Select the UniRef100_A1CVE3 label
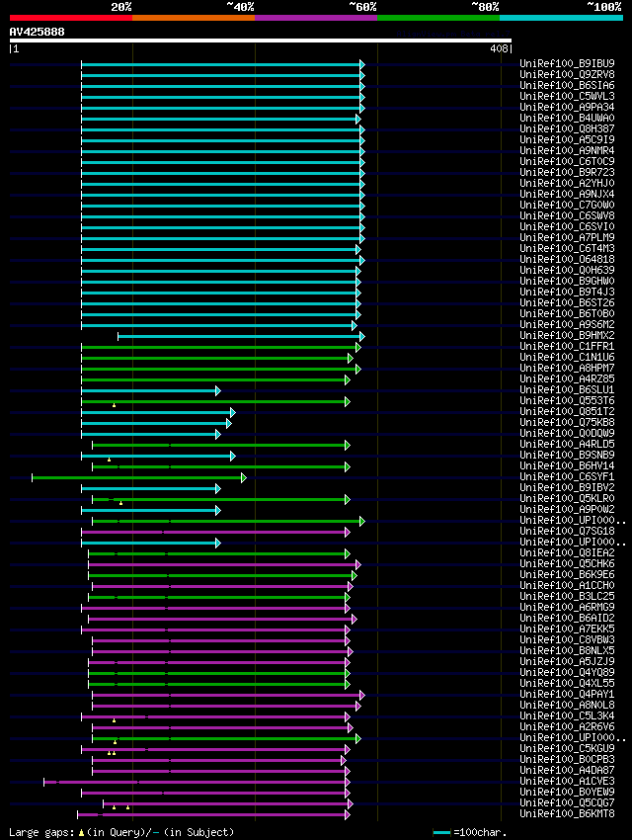The image size is (632, 840). pos(567,781)
